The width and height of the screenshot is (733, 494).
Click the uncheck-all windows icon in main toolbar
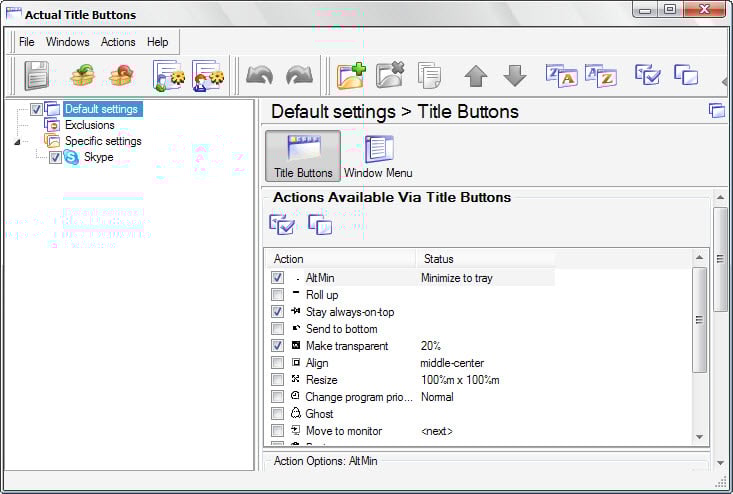(686, 75)
